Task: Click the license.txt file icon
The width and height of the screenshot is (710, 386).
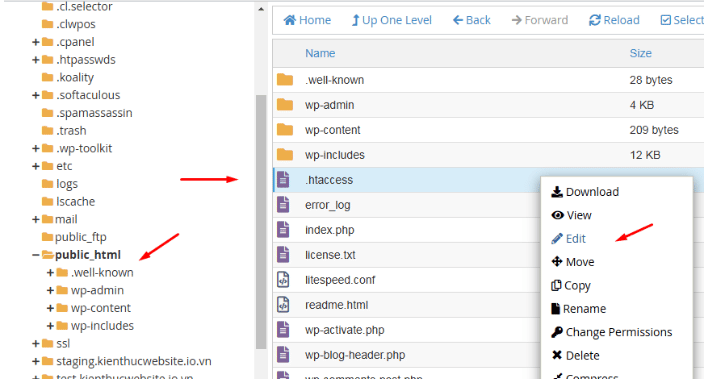Action: pyautogui.click(x=283, y=255)
